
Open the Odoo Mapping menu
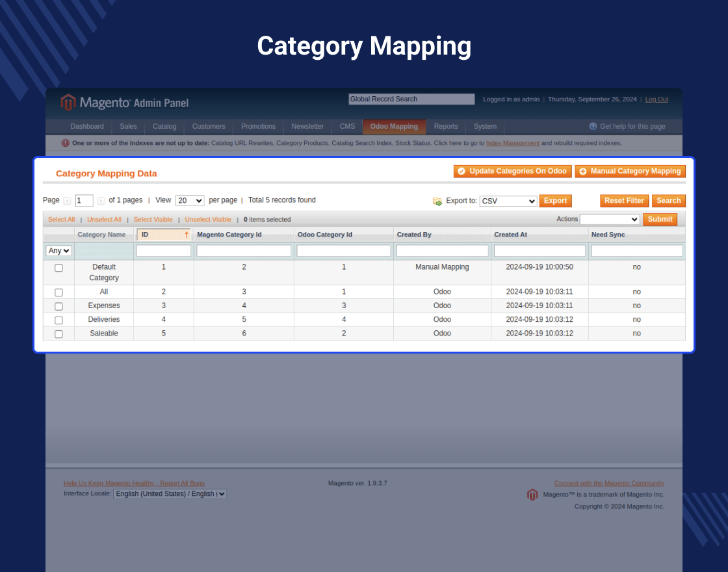394,126
